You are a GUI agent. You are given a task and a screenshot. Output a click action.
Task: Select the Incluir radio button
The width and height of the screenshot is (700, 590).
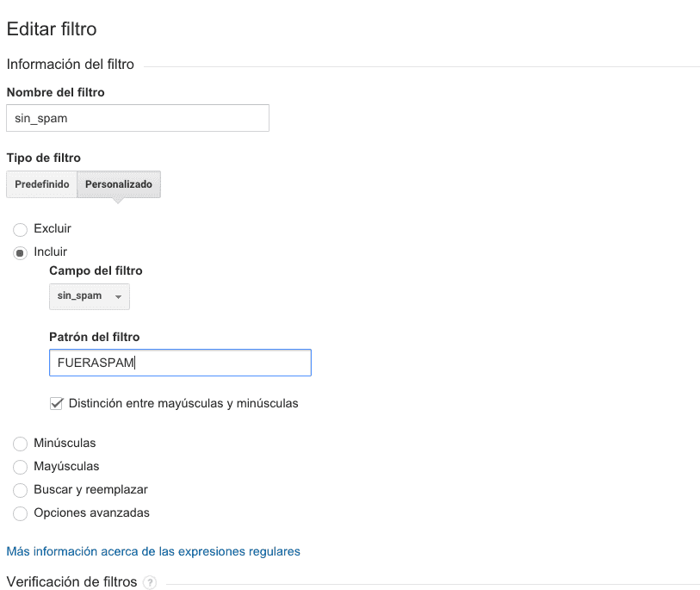(x=21, y=253)
